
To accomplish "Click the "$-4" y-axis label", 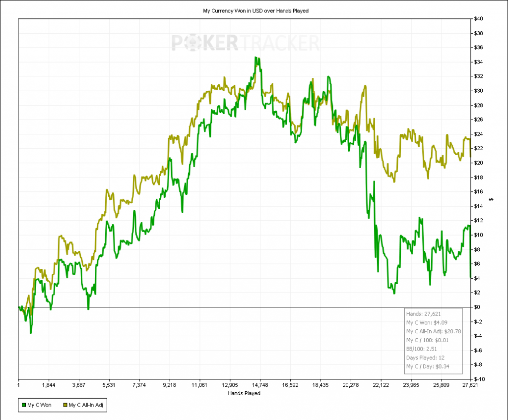I will (478, 336).
